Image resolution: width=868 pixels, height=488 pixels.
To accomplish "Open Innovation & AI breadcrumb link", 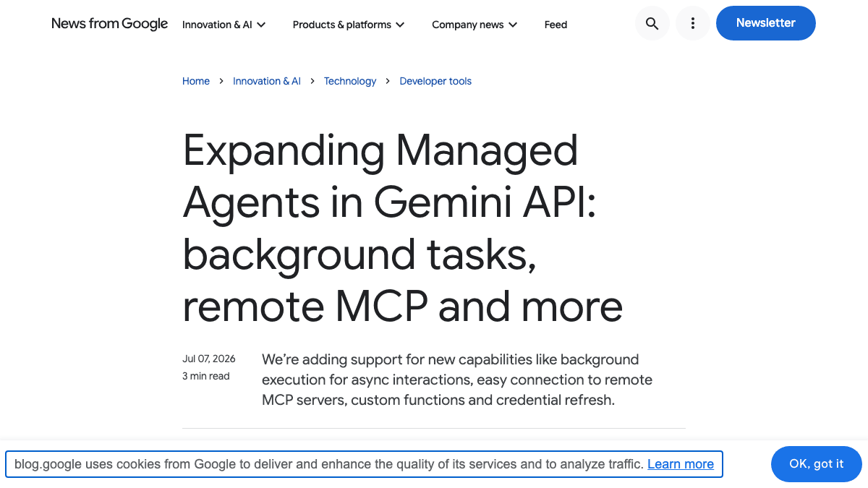I will pyautogui.click(x=267, y=81).
